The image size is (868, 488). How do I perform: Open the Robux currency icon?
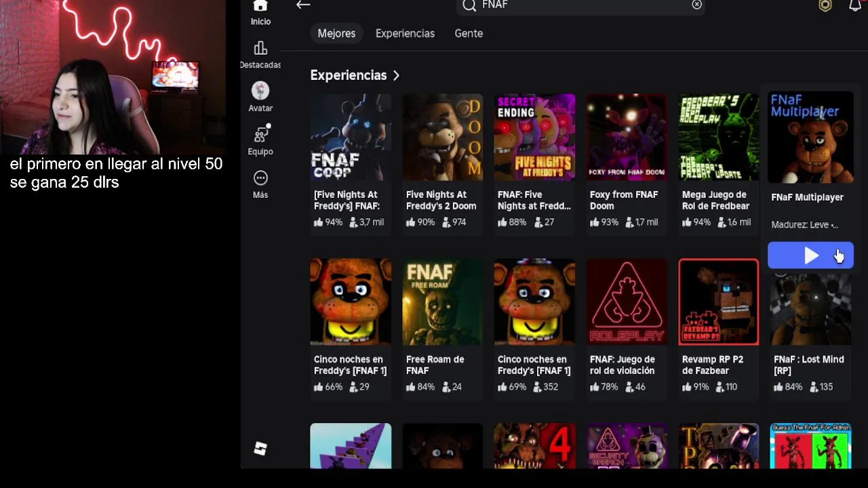825,5
